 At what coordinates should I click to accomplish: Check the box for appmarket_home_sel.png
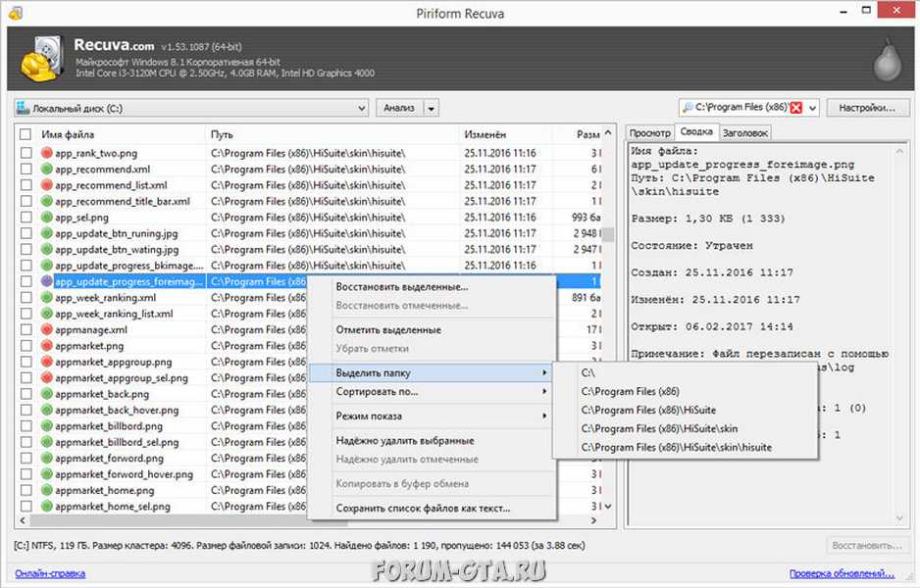(x=26, y=507)
